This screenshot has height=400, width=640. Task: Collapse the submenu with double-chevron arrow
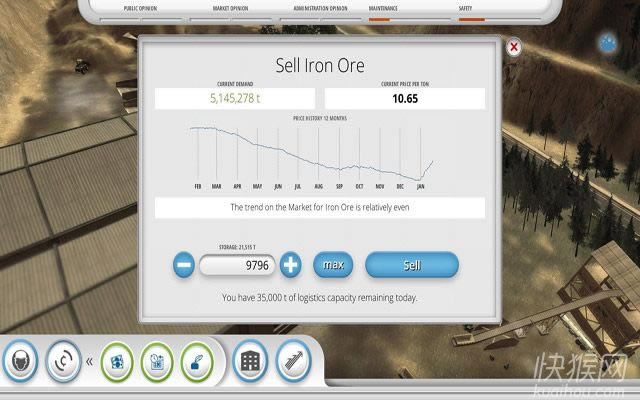(x=89, y=361)
